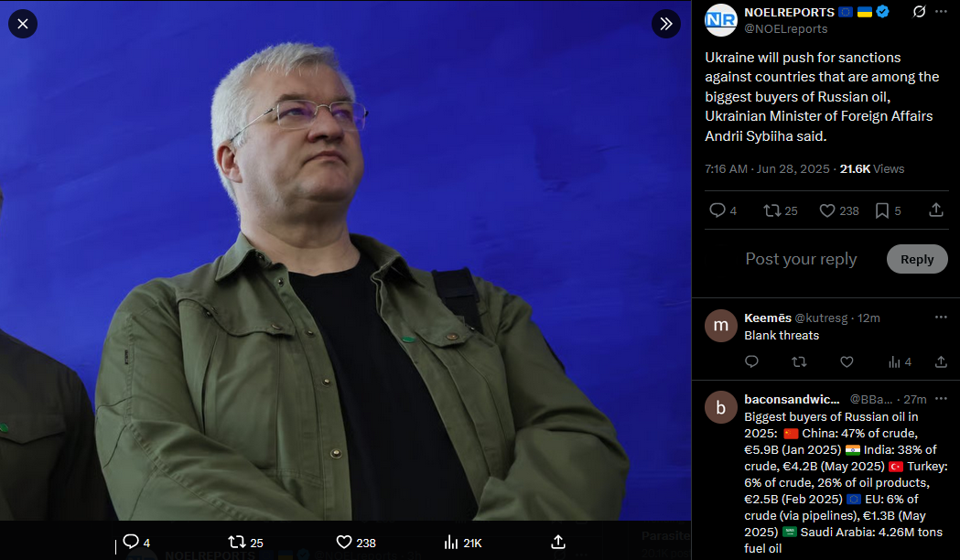Open more options menu on NOELREPORTS post

pyautogui.click(x=942, y=12)
